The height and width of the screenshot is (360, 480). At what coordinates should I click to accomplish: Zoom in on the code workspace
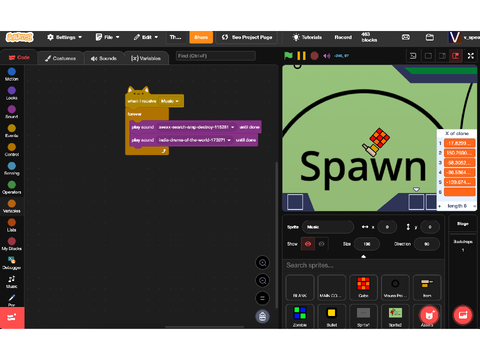(x=262, y=263)
